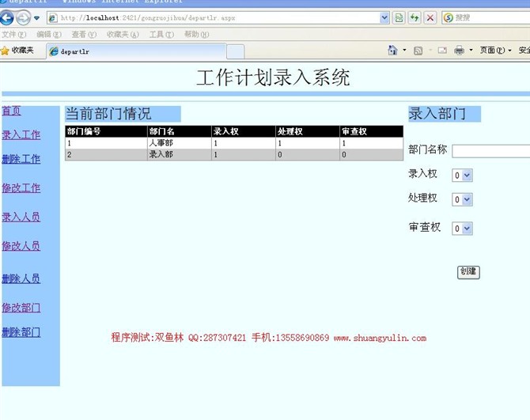Viewport: 530px width, 420px height.
Task: Open the 查看 menu
Action: [x=84, y=35]
